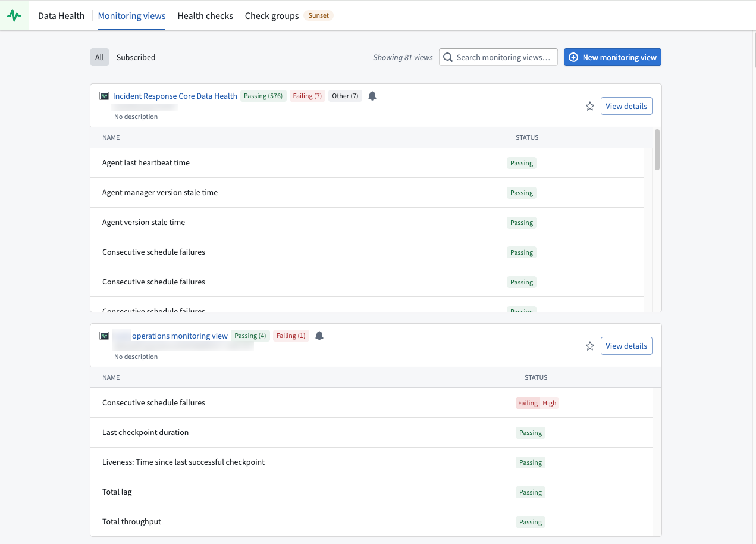This screenshot has height=544, width=756.
Task: Favorite the operations monitoring view
Action: point(589,346)
